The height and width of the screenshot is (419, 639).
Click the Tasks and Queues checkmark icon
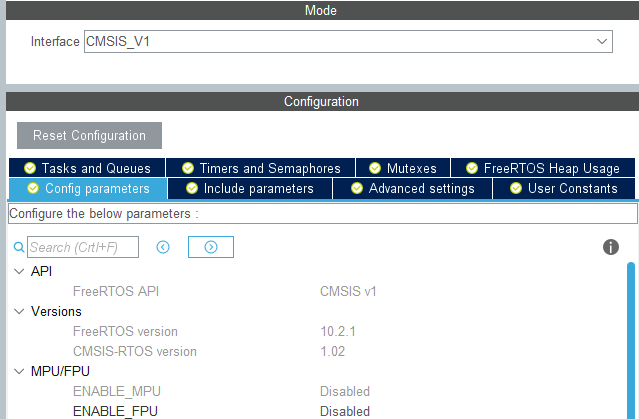coord(30,168)
